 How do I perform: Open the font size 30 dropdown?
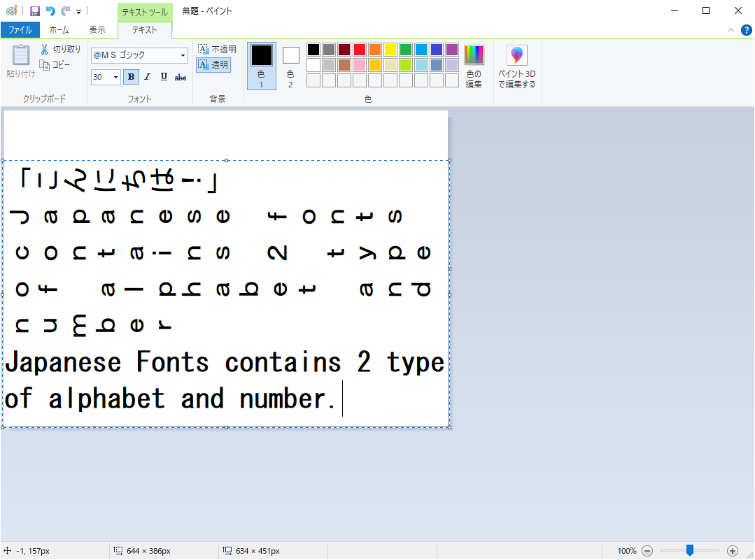[115, 77]
